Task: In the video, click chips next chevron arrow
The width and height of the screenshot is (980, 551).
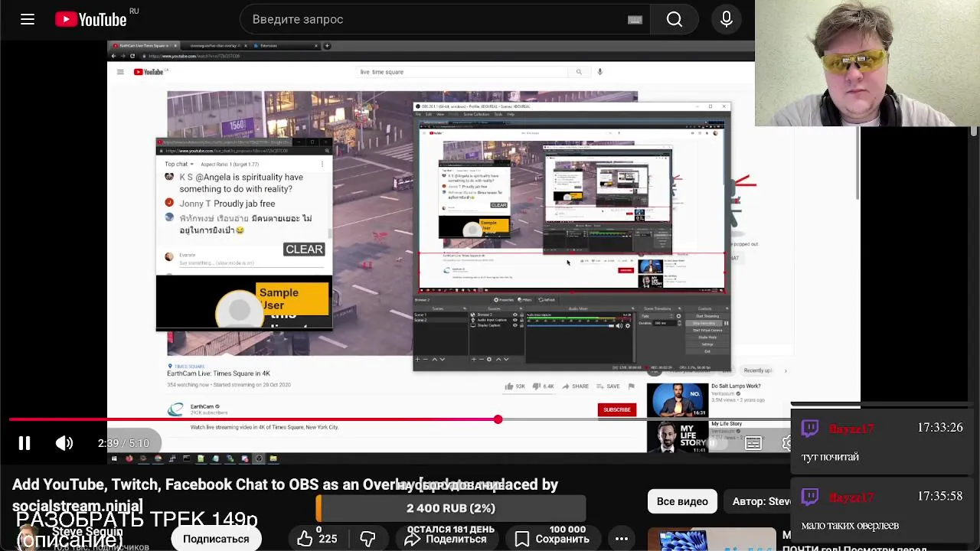Action: pyautogui.click(x=785, y=370)
